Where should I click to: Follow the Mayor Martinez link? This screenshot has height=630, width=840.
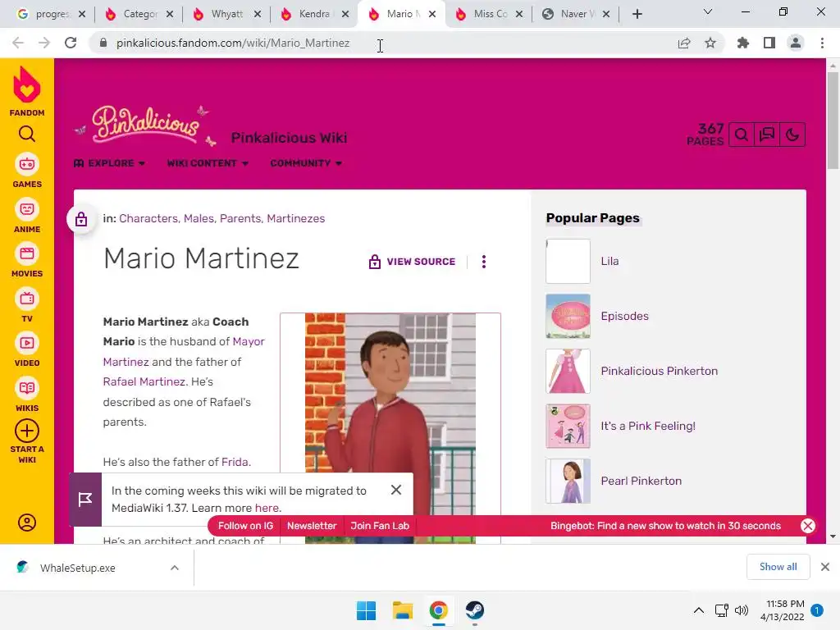tap(249, 342)
